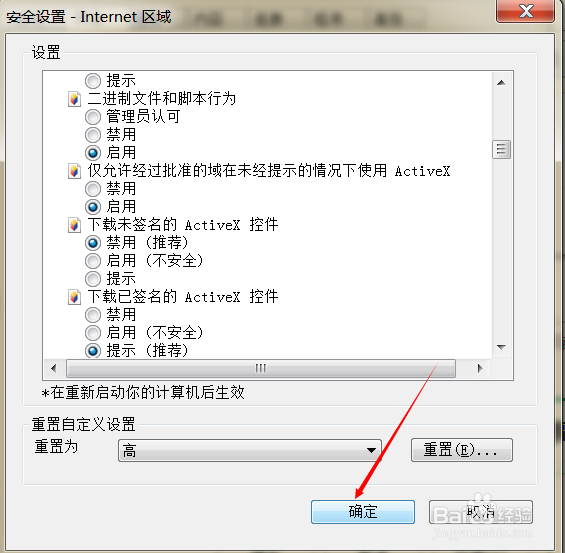Click icon beside 二进制文件和脚本行为 setting
The height and width of the screenshot is (553, 565).
pos(74,99)
